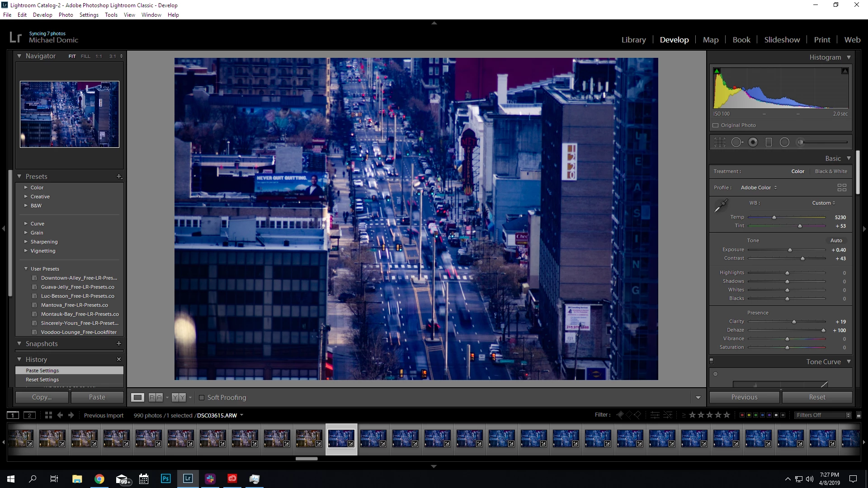The height and width of the screenshot is (488, 868).
Task: Select the Crop Overlay tool
Action: (720, 142)
